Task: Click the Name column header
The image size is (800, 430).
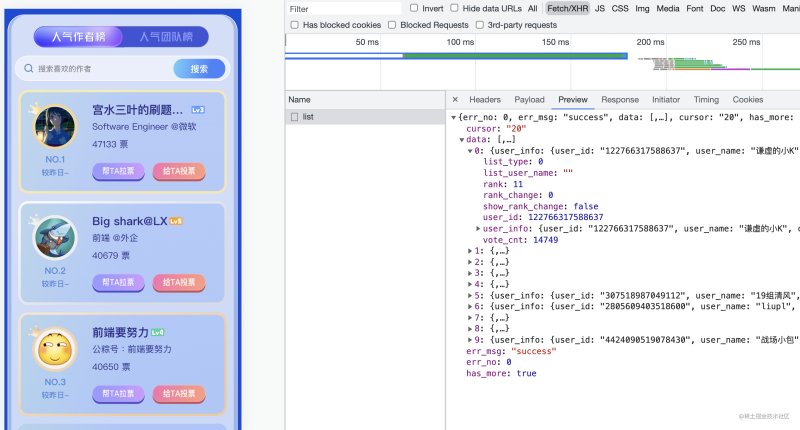Action: pyautogui.click(x=365, y=99)
